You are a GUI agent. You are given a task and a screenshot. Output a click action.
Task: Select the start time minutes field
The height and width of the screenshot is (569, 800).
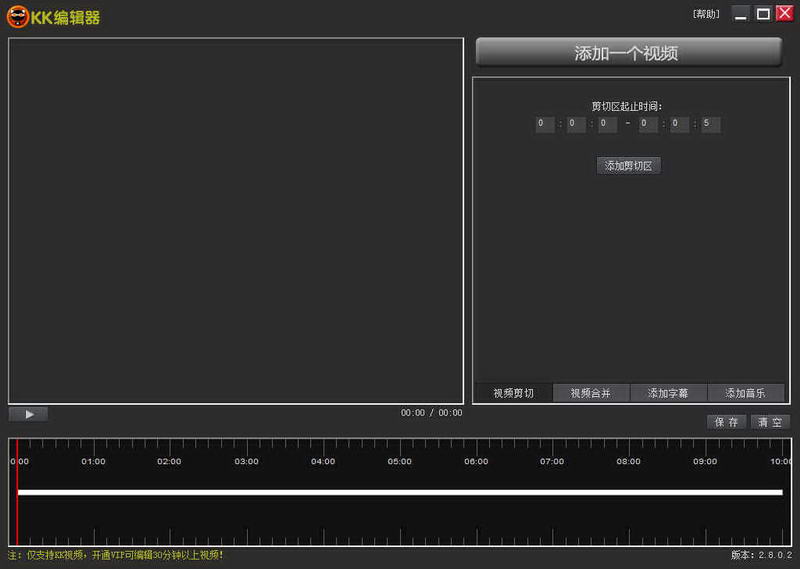[x=576, y=124]
